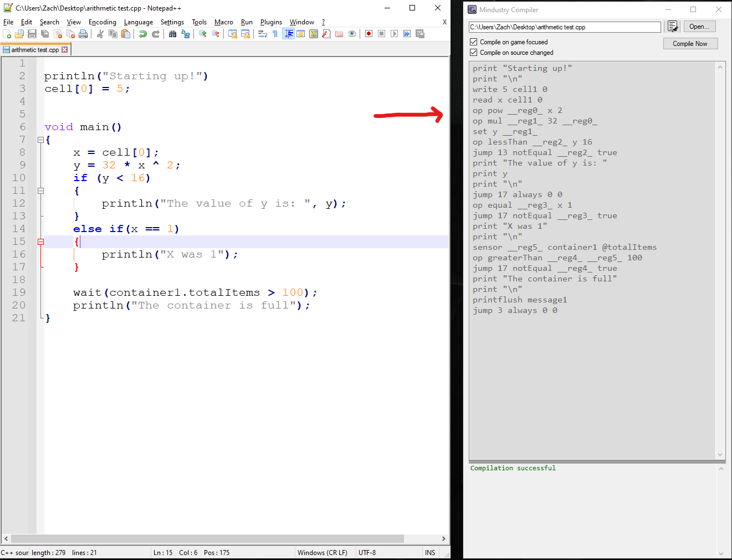The image size is (732, 560).
Task: Collapse the else-if block at line 15
Action: coord(40,241)
